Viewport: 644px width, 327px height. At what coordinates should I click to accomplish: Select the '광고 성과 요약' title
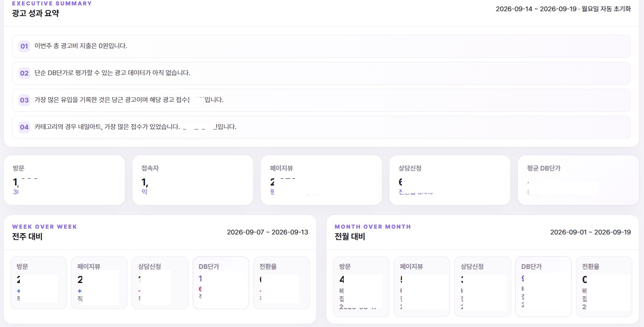click(36, 14)
